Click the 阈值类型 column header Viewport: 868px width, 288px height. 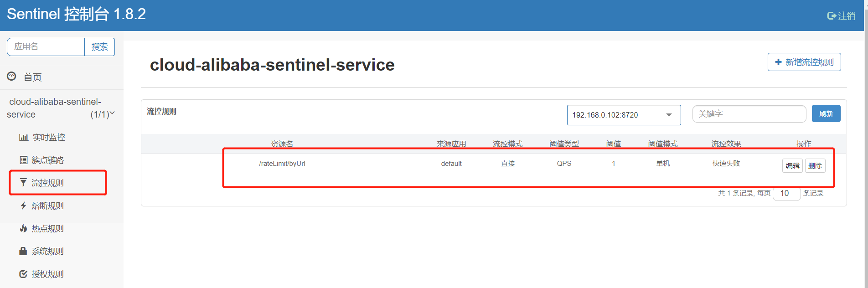pyautogui.click(x=564, y=144)
